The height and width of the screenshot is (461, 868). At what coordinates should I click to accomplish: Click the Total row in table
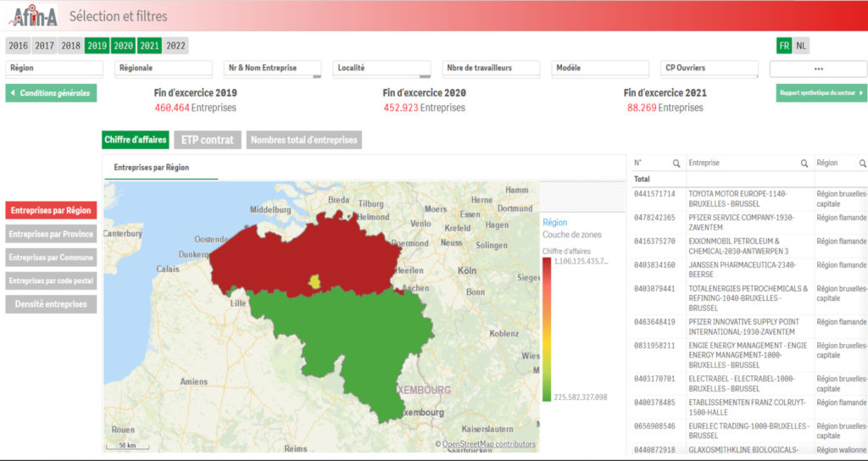749,180
